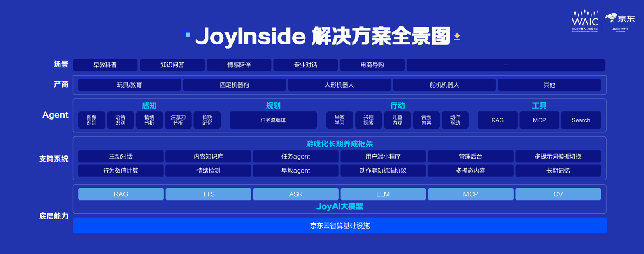Select the 语音识别 capability block
644x254 pixels.
pos(120,120)
